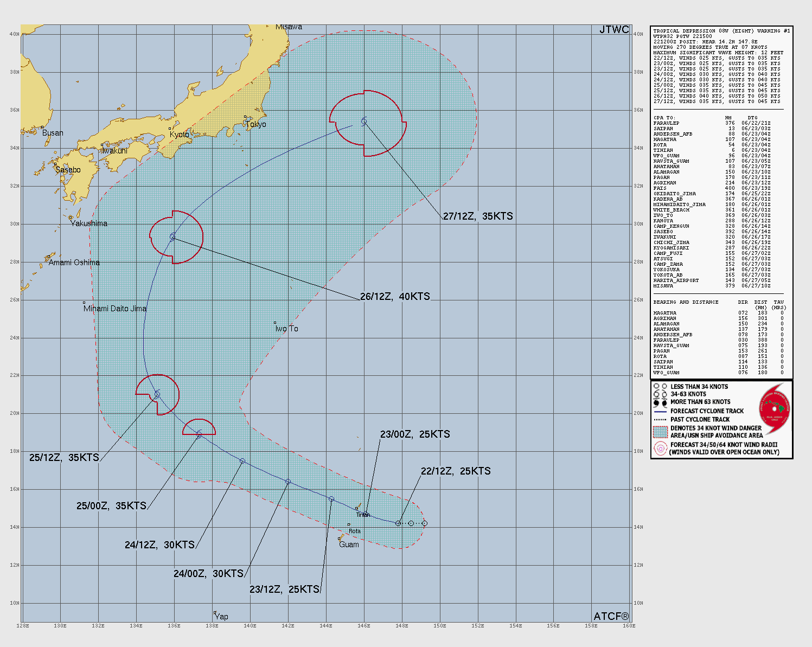Click the Minami Daito Jima marker square
The width and height of the screenshot is (812, 647).
[x=84, y=303]
